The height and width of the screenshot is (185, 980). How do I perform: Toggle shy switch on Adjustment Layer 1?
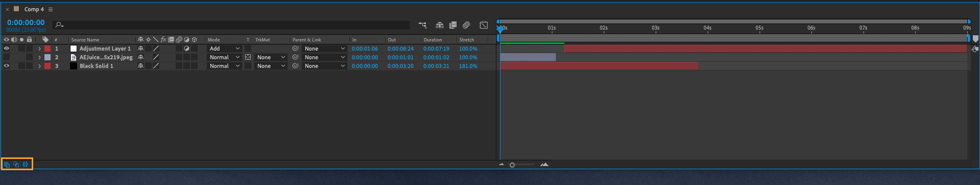[x=140, y=49]
